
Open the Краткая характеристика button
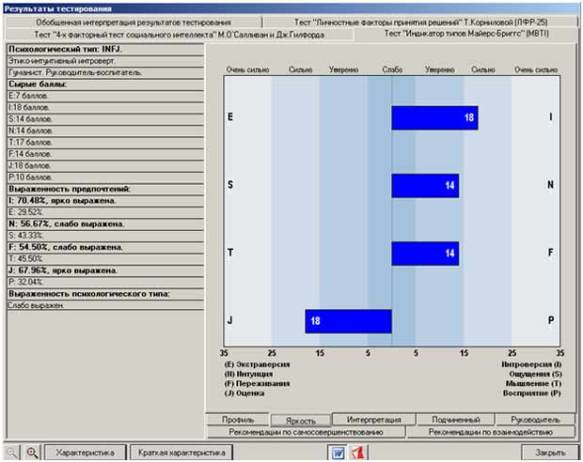click(x=181, y=452)
